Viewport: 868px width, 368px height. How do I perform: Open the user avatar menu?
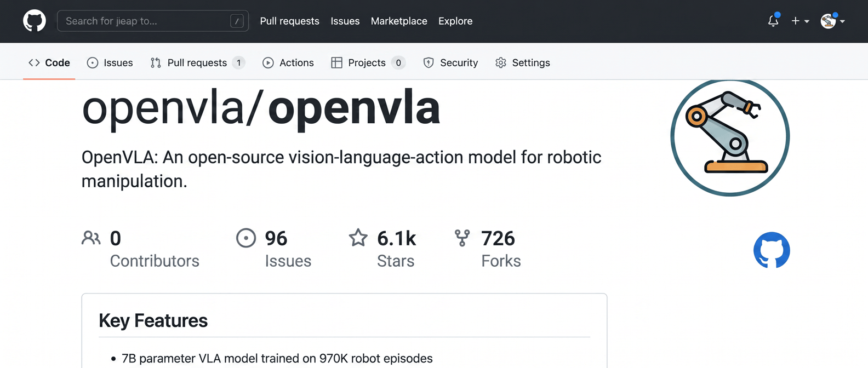click(x=832, y=21)
